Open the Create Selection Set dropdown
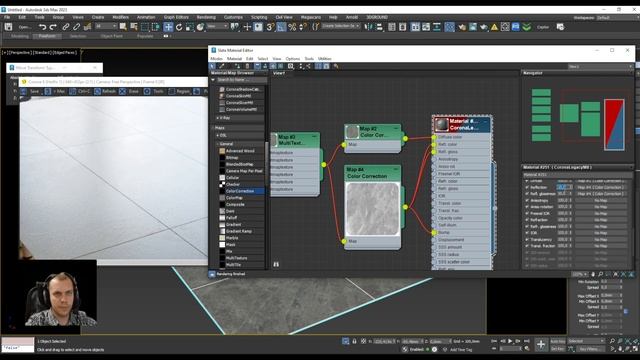This screenshot has height=360, width=640. 341,26
